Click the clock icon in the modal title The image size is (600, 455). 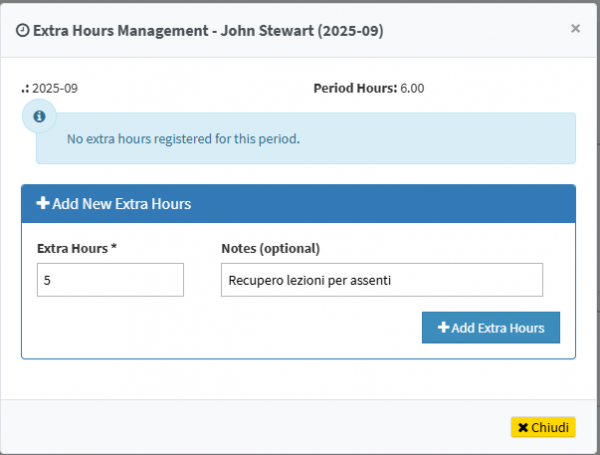(x=23, y=31)
